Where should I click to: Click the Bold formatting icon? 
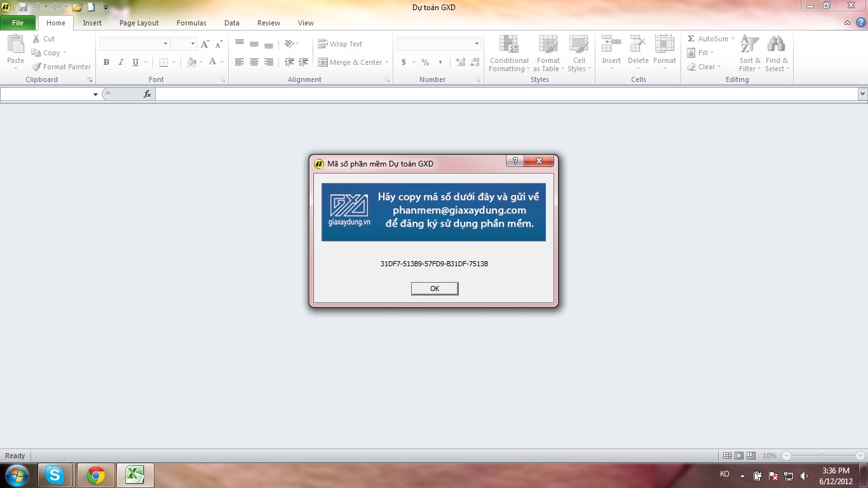[106, 62]
